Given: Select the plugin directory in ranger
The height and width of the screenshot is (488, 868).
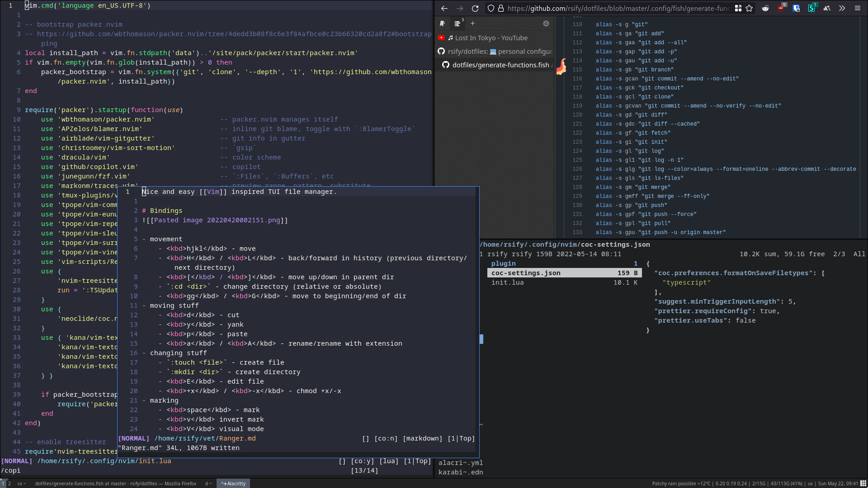Looking at the screenshot, I should tap(564, 263).
